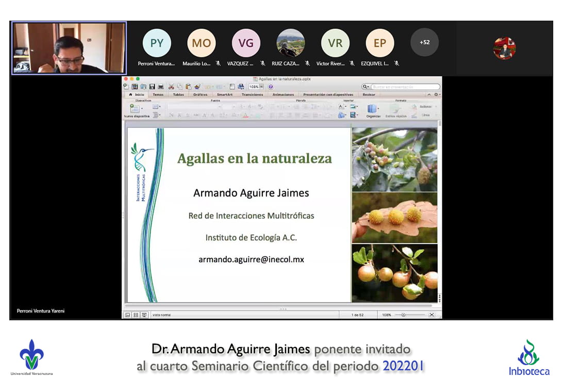Click the armando.aguirre@inecol.mx email text

pos(251,259)
